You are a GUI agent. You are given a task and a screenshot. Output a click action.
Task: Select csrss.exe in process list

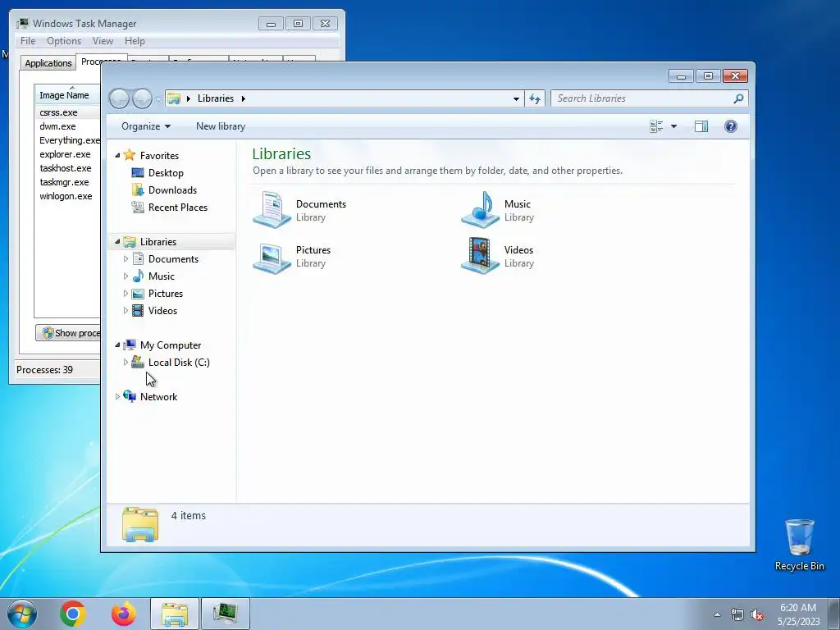pyautogui.click(x=58, y=113)
